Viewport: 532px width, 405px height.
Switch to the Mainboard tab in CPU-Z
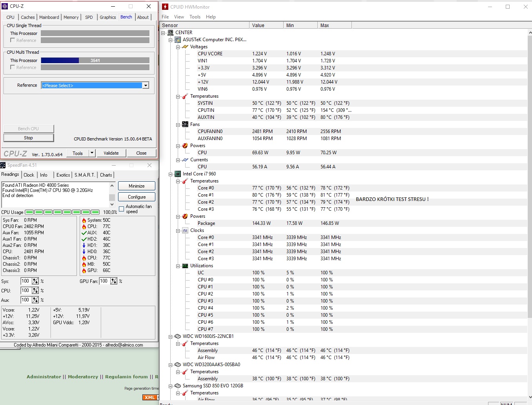point(49,17)
